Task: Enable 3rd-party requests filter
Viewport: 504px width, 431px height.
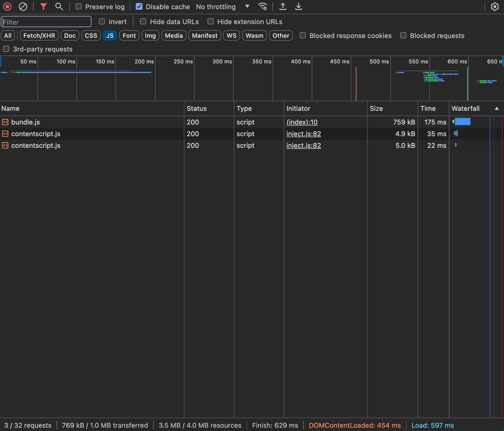Action: coord(6,49)
